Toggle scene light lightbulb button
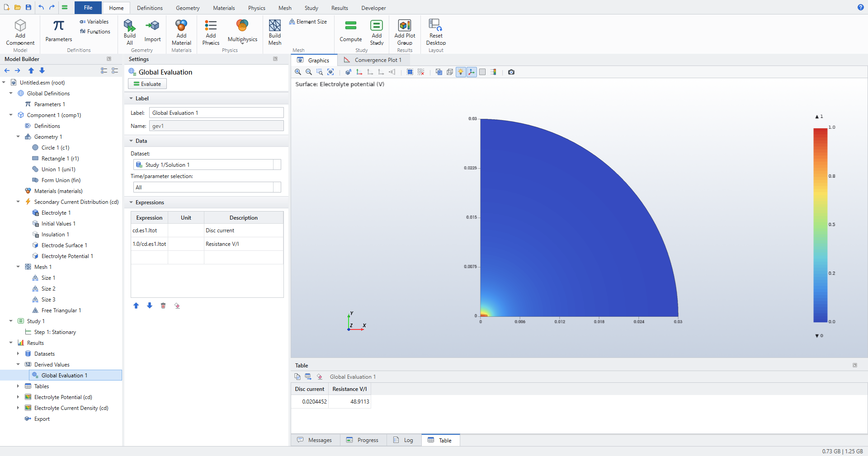 tap(461, 72)
